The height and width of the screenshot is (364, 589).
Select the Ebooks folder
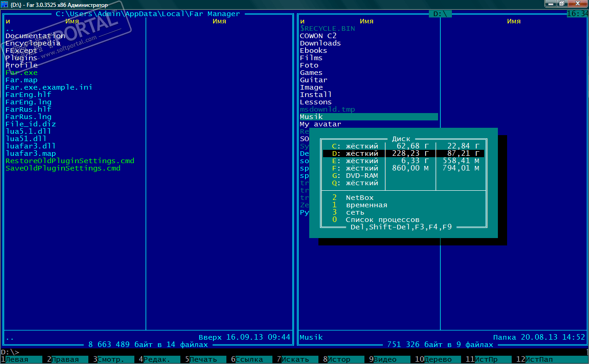coord(314,51)
